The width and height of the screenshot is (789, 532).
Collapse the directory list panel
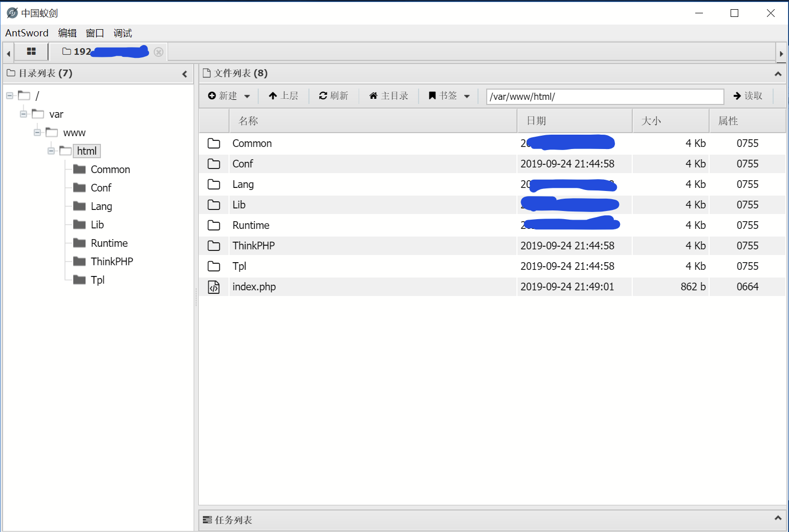pyautogui.click(x=184, y=74)
